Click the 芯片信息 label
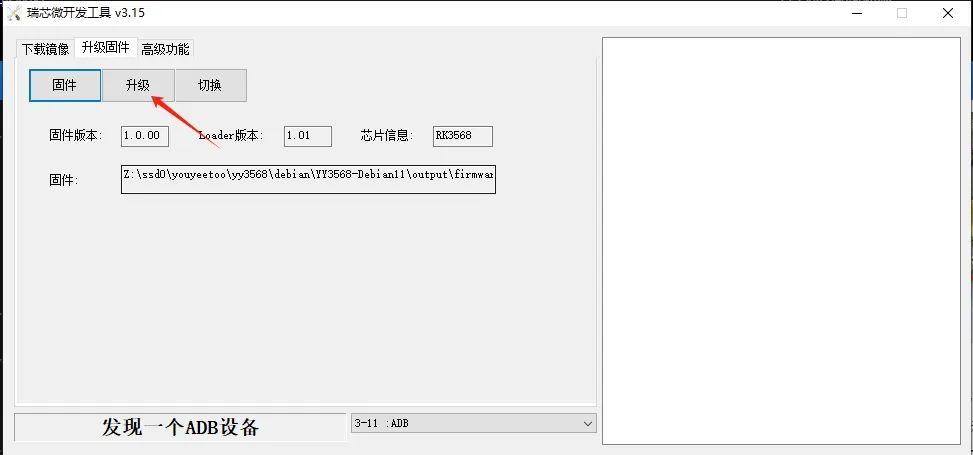The height and width of the screenshot is (455, 973). coord(387,135)
